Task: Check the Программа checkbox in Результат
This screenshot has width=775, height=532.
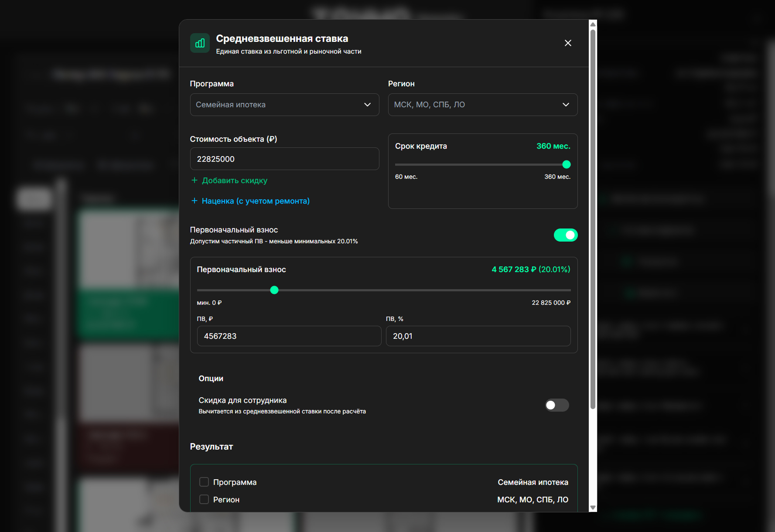Action: coord(204,482)
